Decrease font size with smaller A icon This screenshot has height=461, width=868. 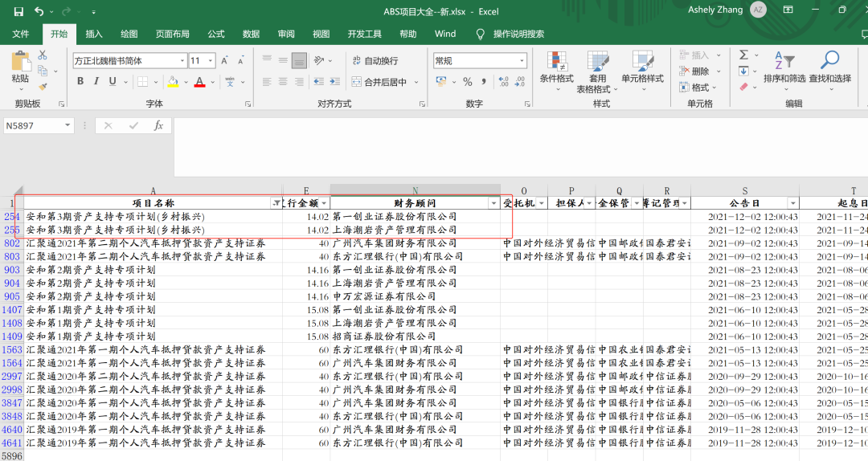[241, 60]
